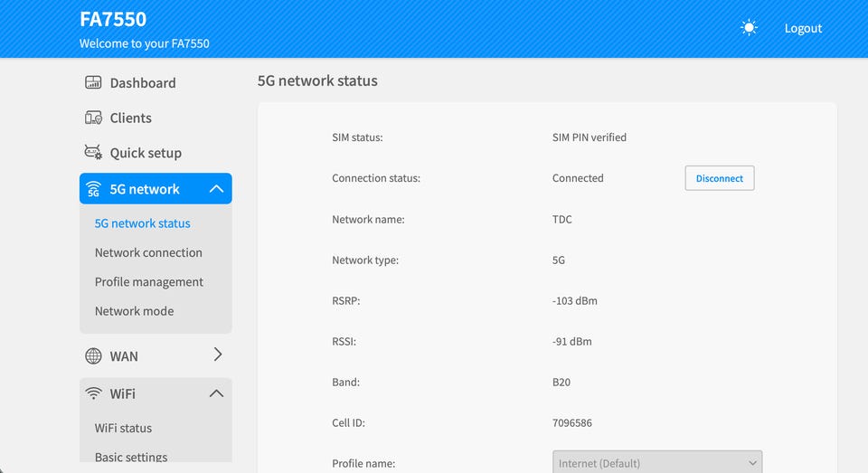This screenshot has width=868, height=473.
Task: Open WiFi Basic settings item
Action: [x=131, y=457]
